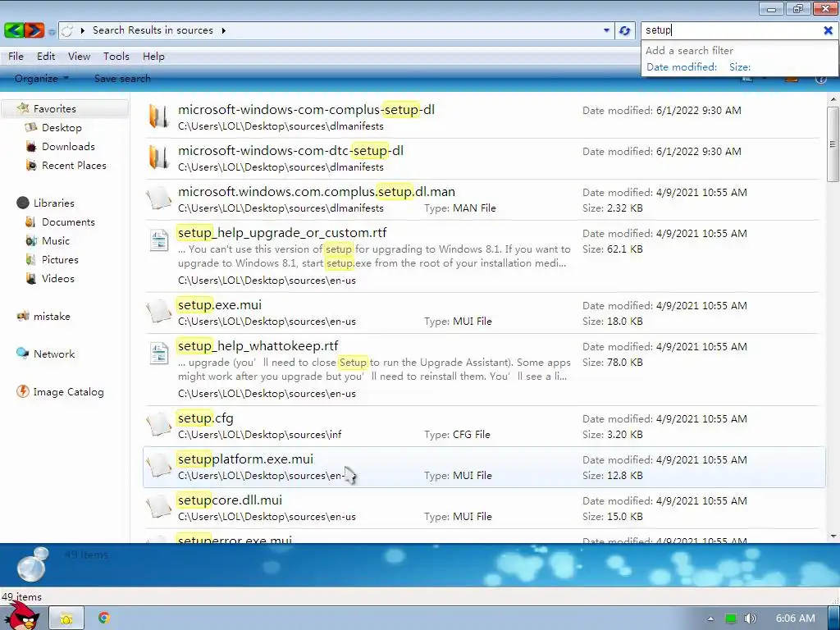The image size is (840, 630).
Task: Click the Image Catalog lightning icon
Action: [x=22, y=391]
